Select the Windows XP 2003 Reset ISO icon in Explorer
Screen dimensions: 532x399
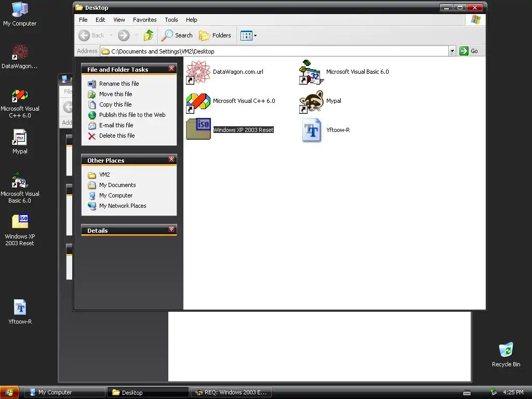198,129
